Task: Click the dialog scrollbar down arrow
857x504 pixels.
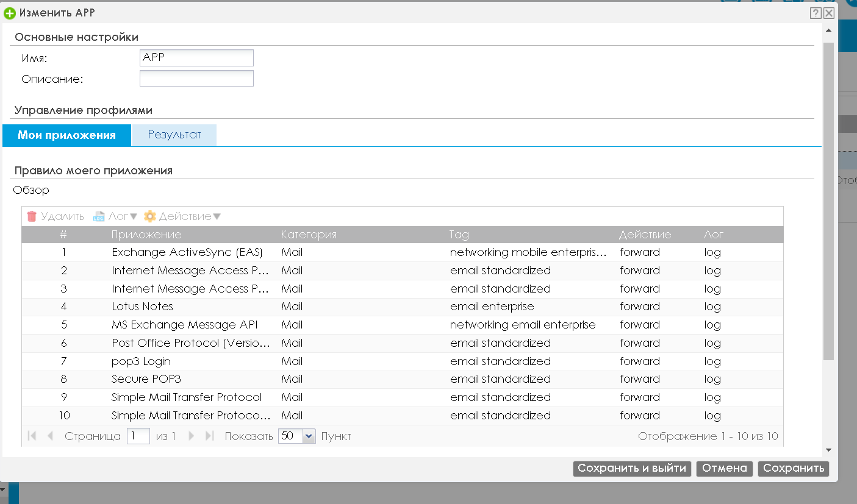Action: point(828,450)
